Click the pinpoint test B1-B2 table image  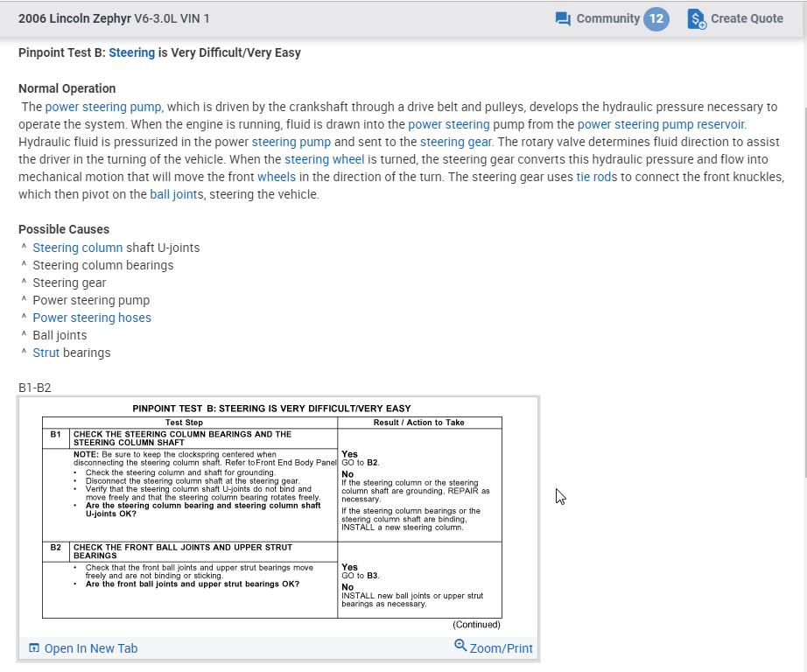pyautogui.click(x=278, y=516)
